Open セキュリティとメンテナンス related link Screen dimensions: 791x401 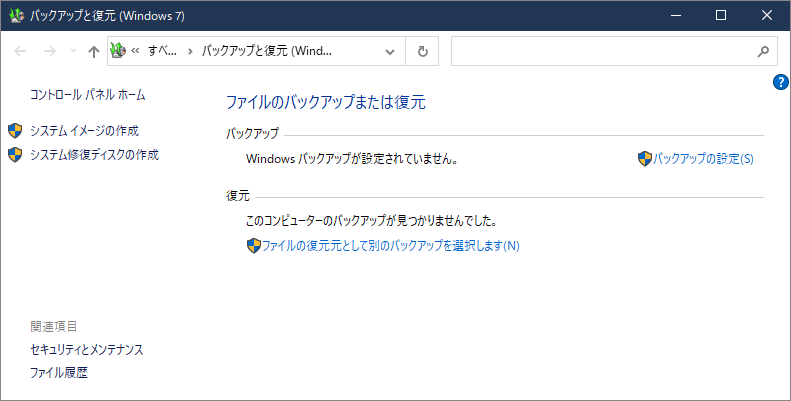(x=86, y=350)
